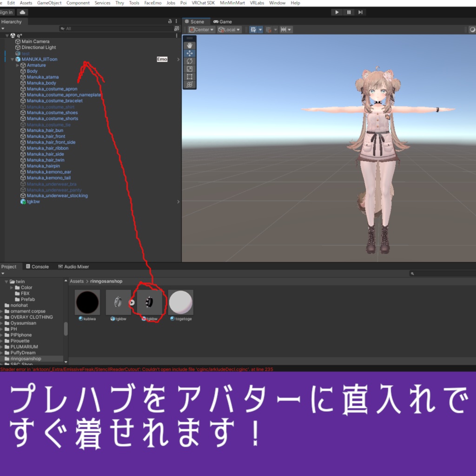Open tgkbw prefab with arrow
Viewport: 476px width, 476px height.
click(178, 202)
